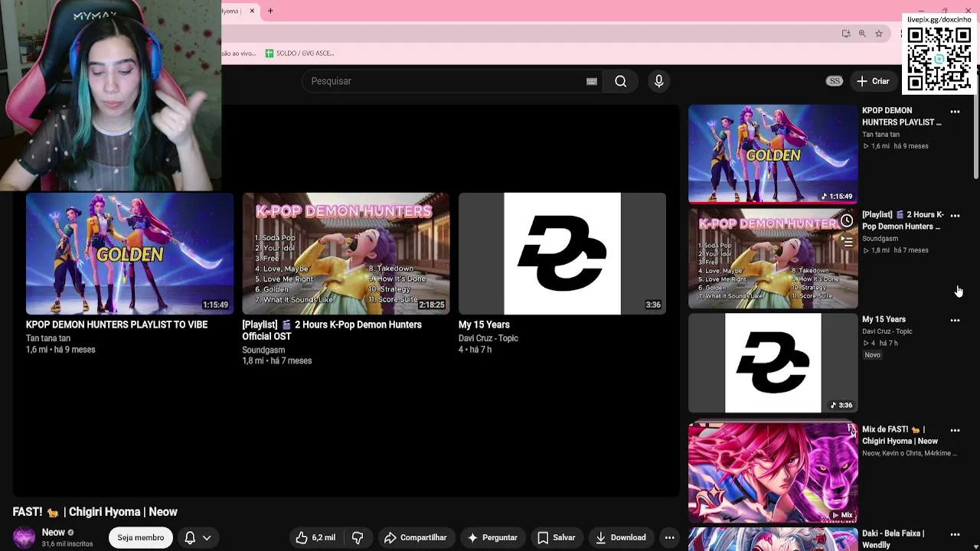Click the search magnifier button
The height and width of the screenshot is (551, 980).
coord(621,81)
